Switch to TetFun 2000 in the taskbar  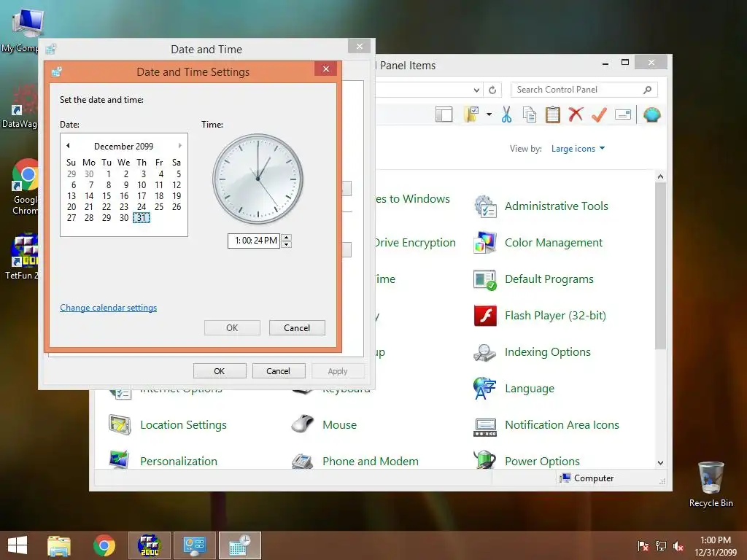click(149, 545)
